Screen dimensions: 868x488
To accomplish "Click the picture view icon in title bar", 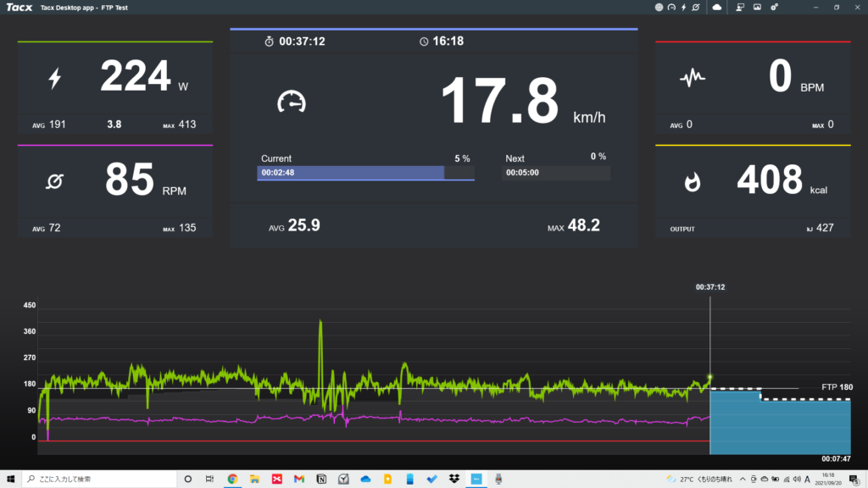I will tap(757, 7).
